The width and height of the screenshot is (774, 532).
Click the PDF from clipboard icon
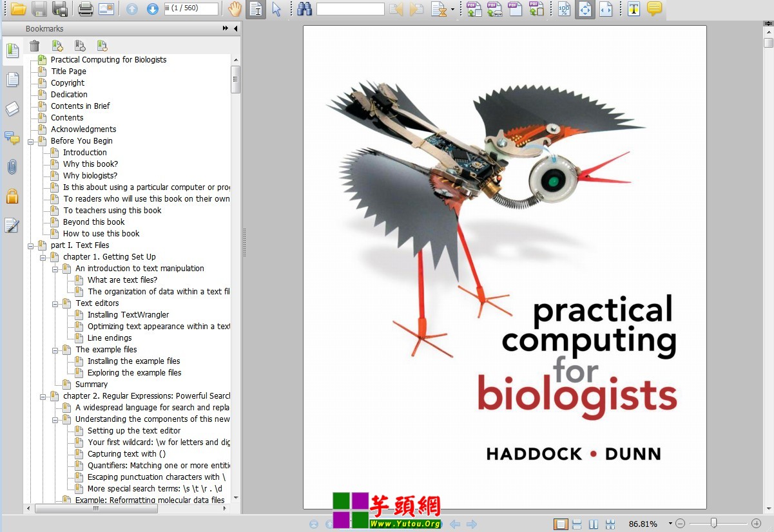pyautogui.click(x=536, y=9)
